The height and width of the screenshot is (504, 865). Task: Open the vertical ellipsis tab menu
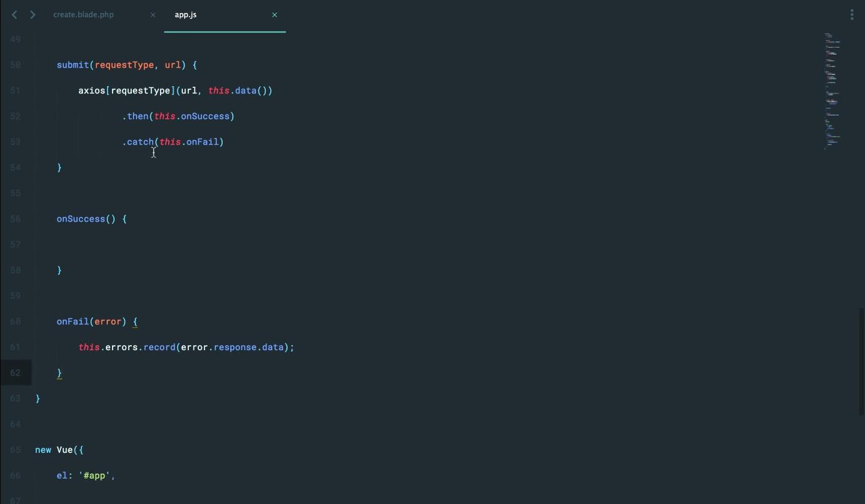tap(851, 15)
